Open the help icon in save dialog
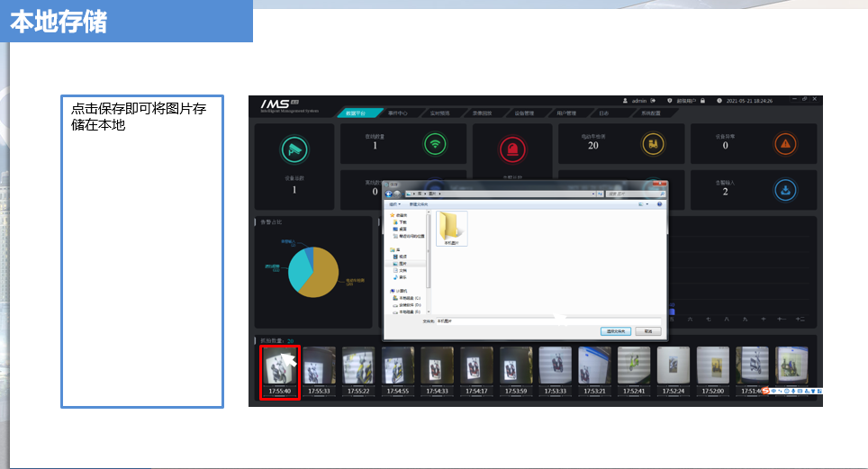 (x=659, y=204)
